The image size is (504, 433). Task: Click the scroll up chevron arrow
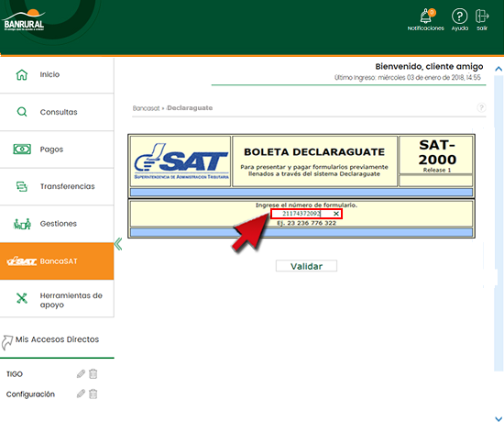499,69
